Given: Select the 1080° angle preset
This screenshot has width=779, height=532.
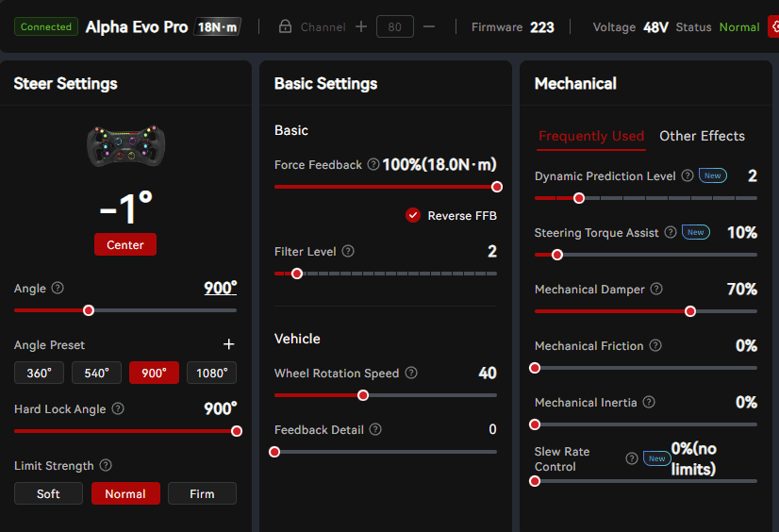Looking at the screenshot, I should 211,373.
